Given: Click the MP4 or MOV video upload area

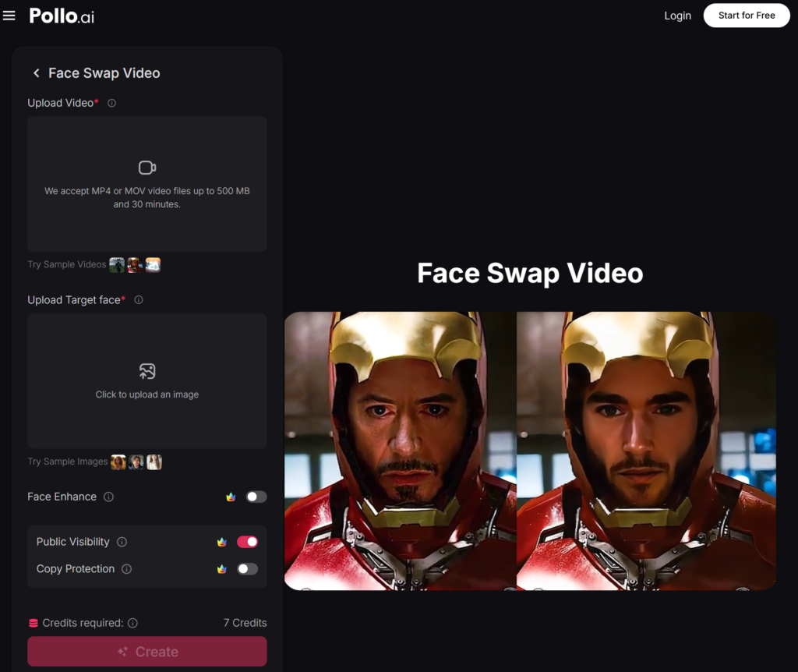Looking at the screenshot, I should 147,184.
